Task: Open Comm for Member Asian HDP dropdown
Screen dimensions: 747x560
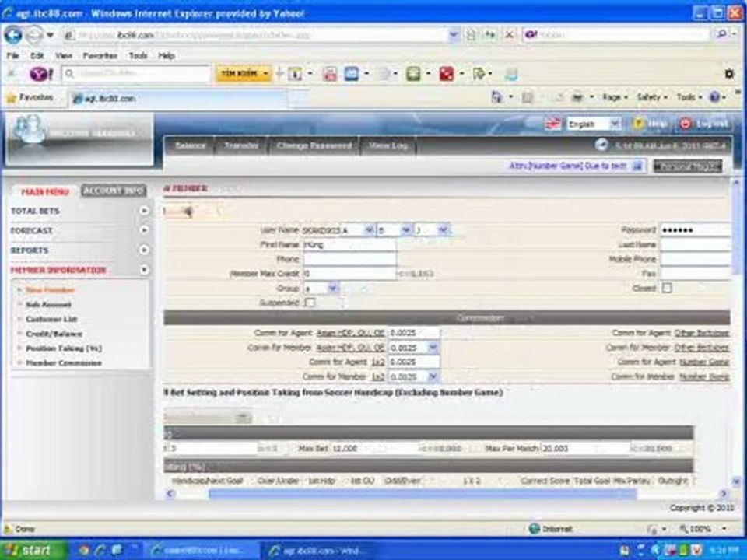Action: (x=433, y=348)
